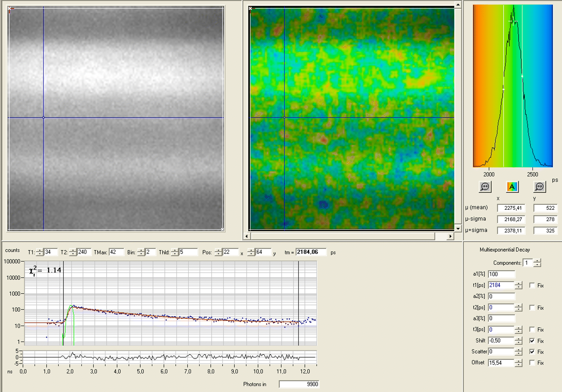Click the left arrow of the horizontal scrollbar
The width and height of the screenshot is (562, 392).
(246, 236)
